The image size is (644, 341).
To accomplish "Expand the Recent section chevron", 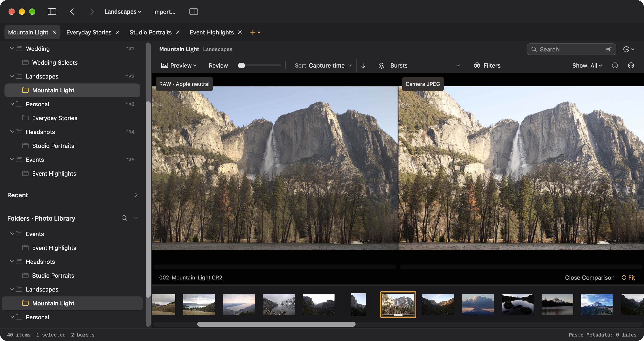I will pos(136,195).
